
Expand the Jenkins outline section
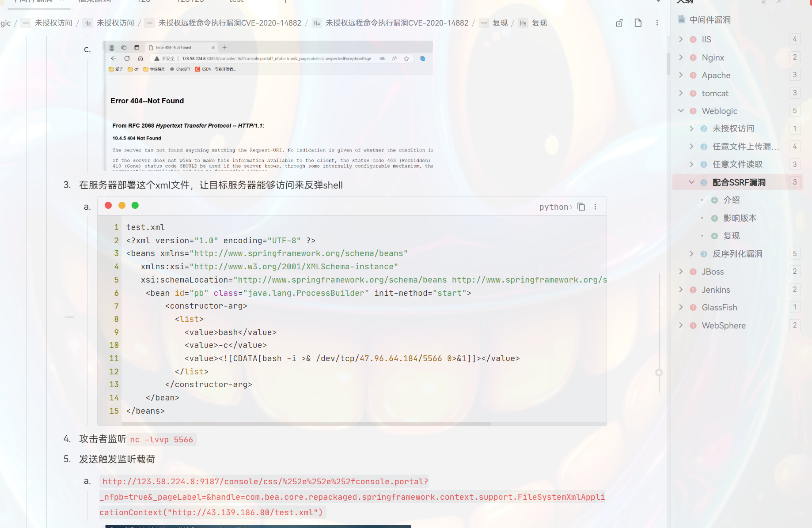[x=681, y=290]
